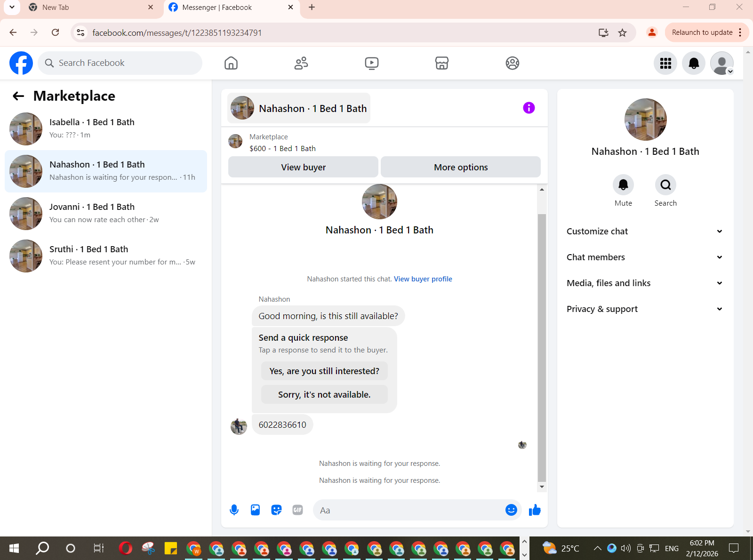
Task: Open Sticky Notes from the taskbar
Action: 170,548
